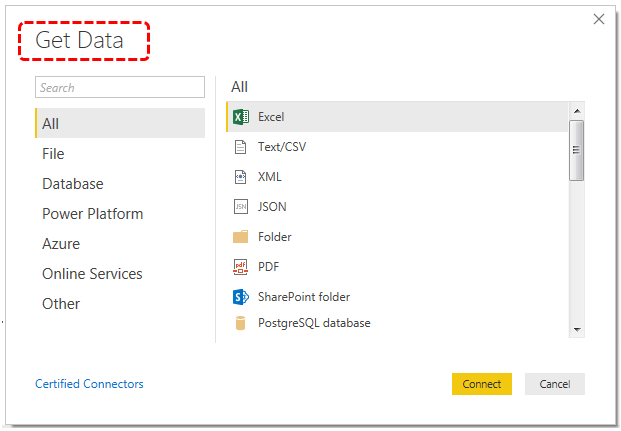The width and height of the screenshot is (621, 431).
Task: Click the connector search field
Action: pyautogui.click(x=120, y=87)
